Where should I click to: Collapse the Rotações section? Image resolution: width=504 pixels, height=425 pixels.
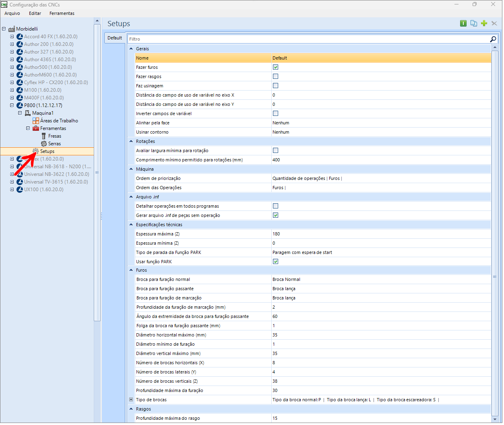coord(131,141)
